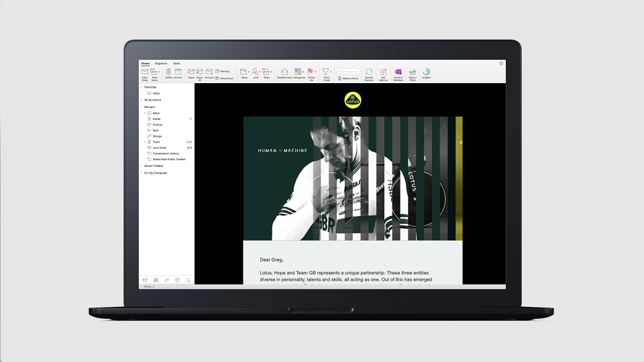644x362 pixels.
Task: Select the Home ribbon tab
Action: pyautogui.click(x=146, y=64)
